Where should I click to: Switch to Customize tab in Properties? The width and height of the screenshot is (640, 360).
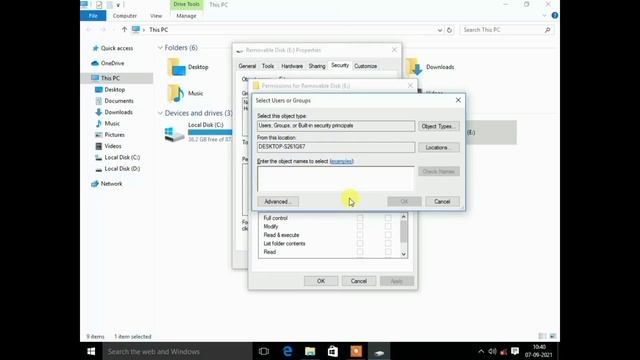click(x=365, y=66)
